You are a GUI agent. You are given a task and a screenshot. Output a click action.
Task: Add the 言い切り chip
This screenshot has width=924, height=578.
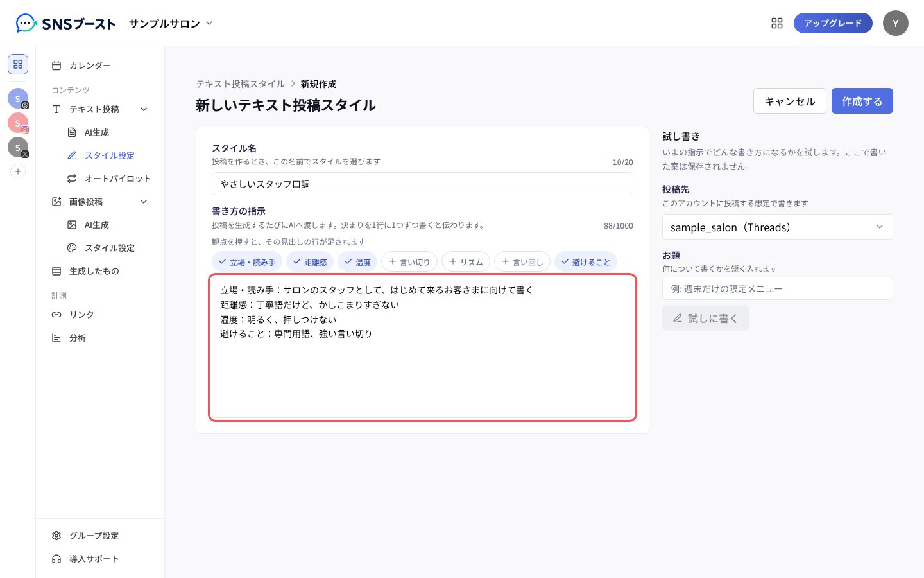pyautogui.click(x=409, y=262)
